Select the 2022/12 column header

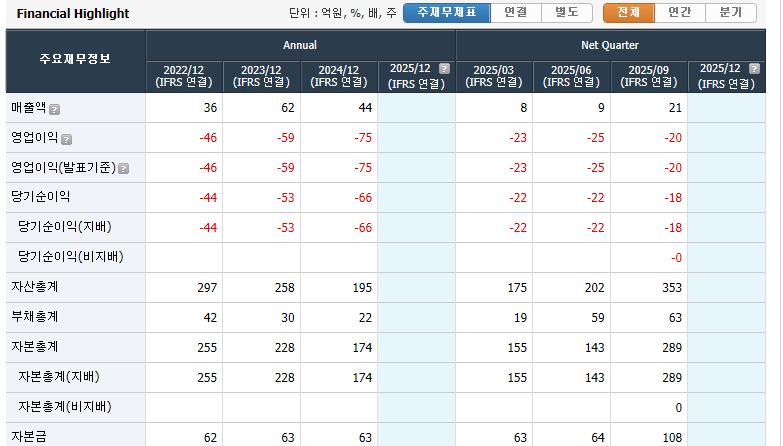click(x=184, y=76)
